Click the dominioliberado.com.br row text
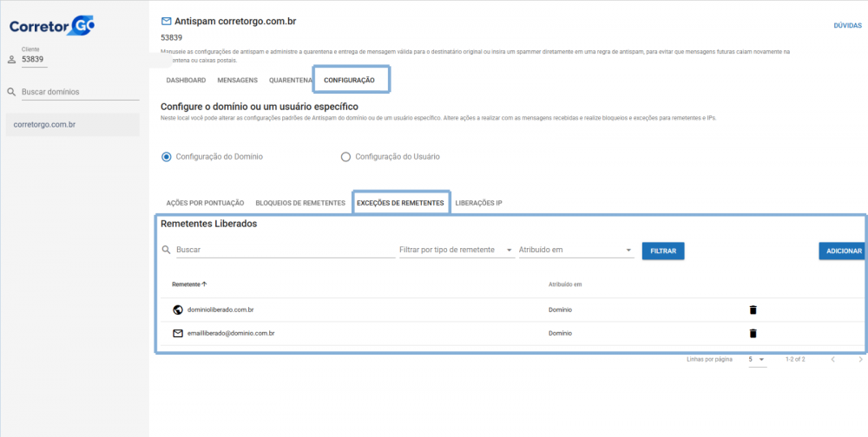Screen dimensions: 868x437 point(220,310)
